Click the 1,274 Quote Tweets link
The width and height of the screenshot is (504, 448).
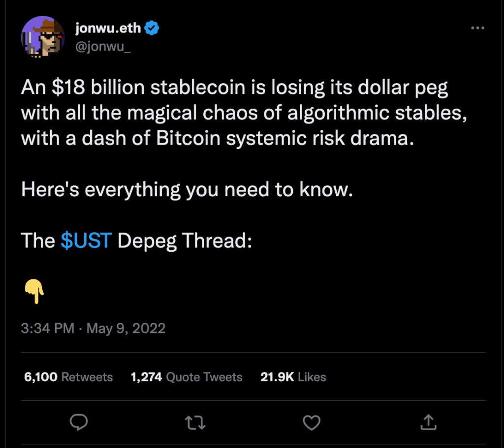186,377
